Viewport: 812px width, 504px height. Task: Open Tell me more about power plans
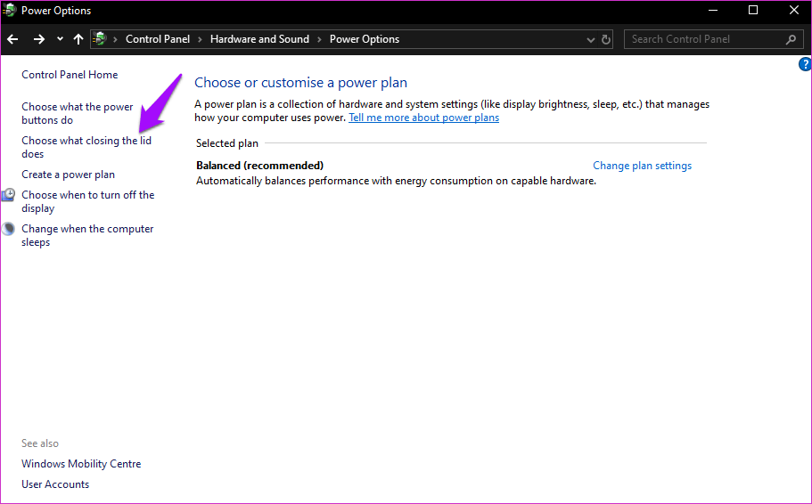point(423,118)
